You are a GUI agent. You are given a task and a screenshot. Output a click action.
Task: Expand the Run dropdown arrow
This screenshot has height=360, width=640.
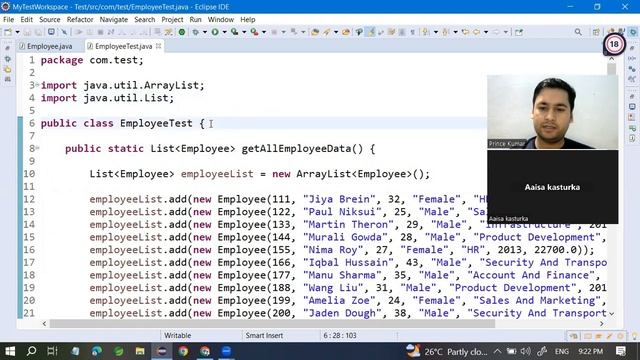pos(224,32)
